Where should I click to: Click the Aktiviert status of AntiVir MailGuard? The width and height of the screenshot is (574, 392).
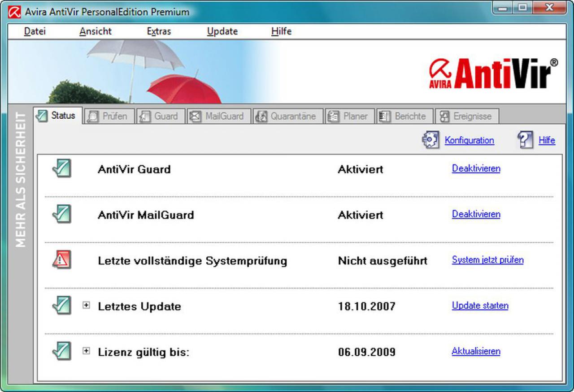361,215
